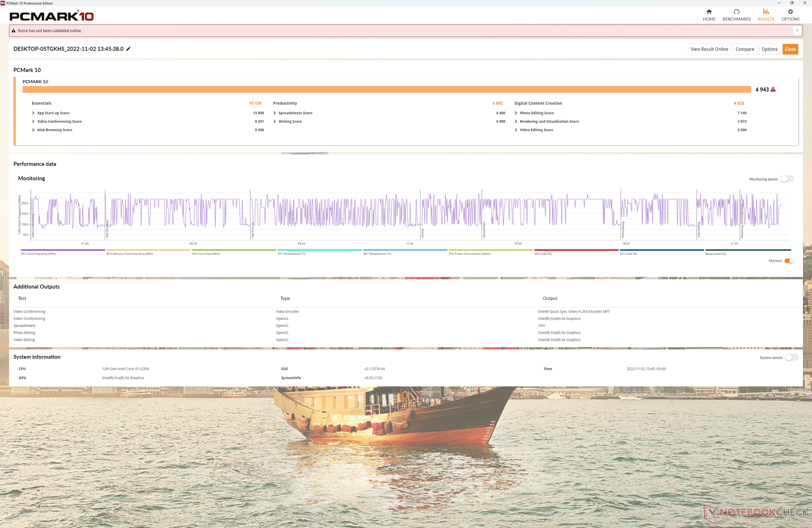Open the OPTIONS tab in top navigation
Image resolution: width=812 pixels, height=528 pixels.
tap(790, 15)
